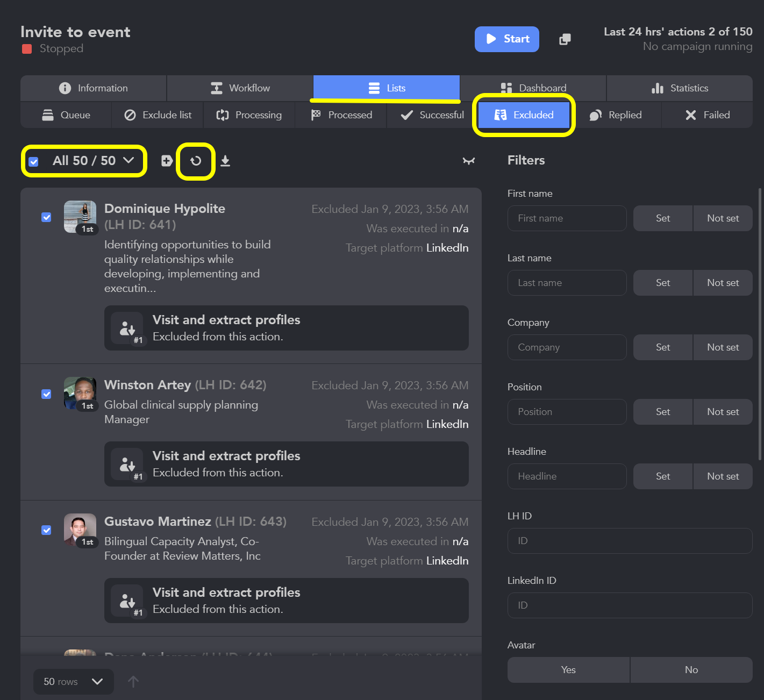
Task: Click the First name filter input
Action: [567, 218]
